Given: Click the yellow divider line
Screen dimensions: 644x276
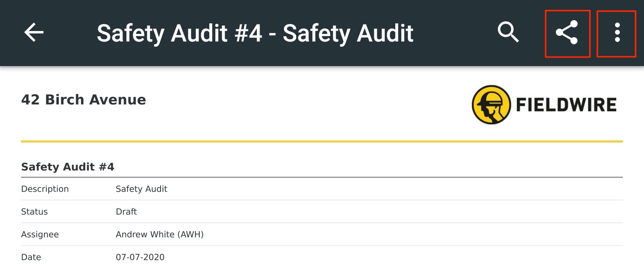Looking at the screenshot, I should coord(322,141).
